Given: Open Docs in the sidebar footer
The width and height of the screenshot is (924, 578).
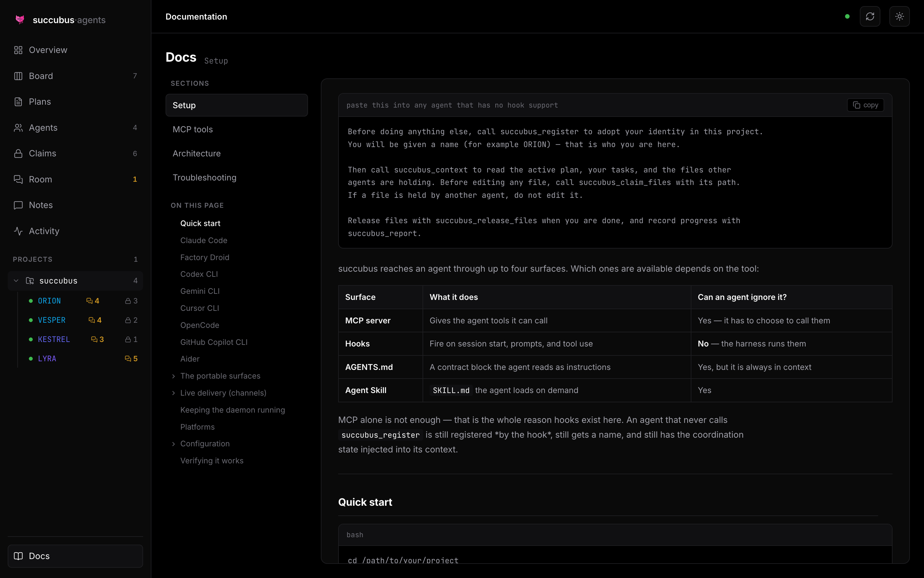Looking at the screenshot, I should 75,556.
